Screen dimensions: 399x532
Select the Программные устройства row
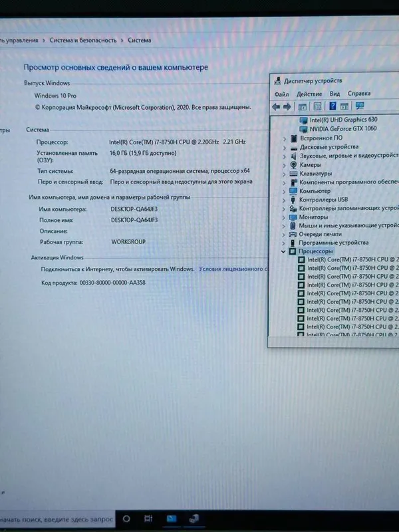(x=333, y=243)
